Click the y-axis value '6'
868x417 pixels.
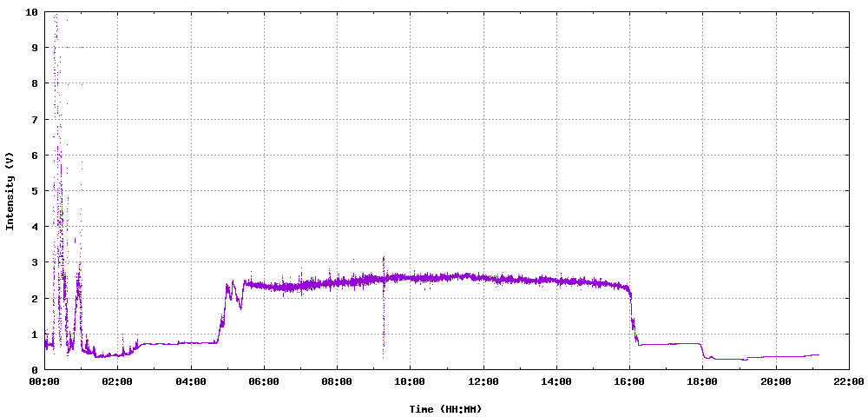[36, 155]
